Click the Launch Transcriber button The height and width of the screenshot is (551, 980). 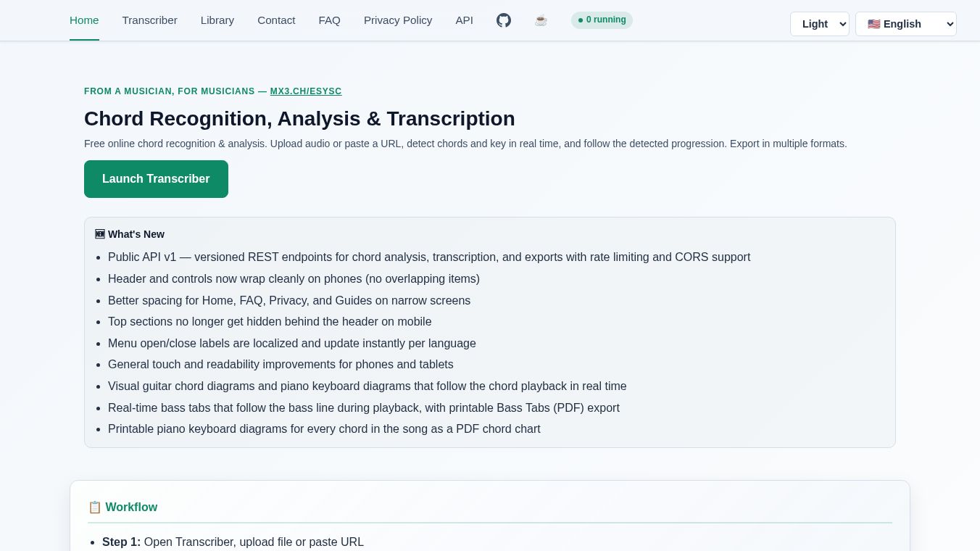(x=156, y=179)
